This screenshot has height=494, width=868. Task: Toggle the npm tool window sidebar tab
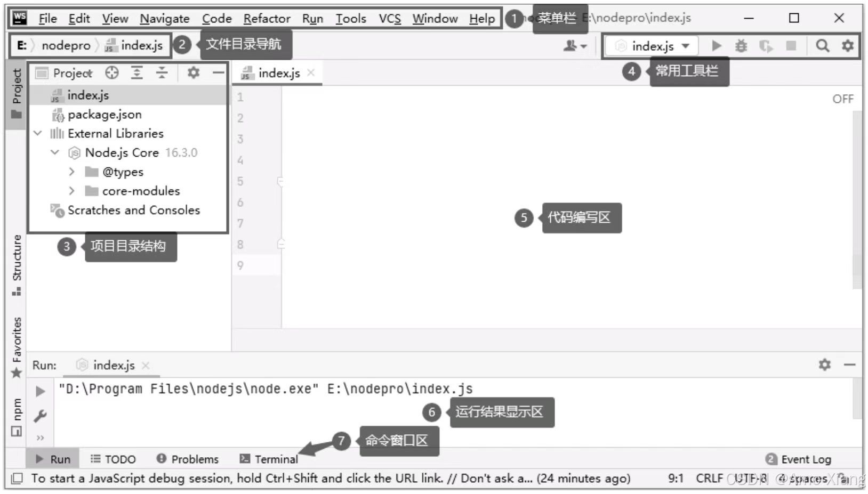(17, 417)
